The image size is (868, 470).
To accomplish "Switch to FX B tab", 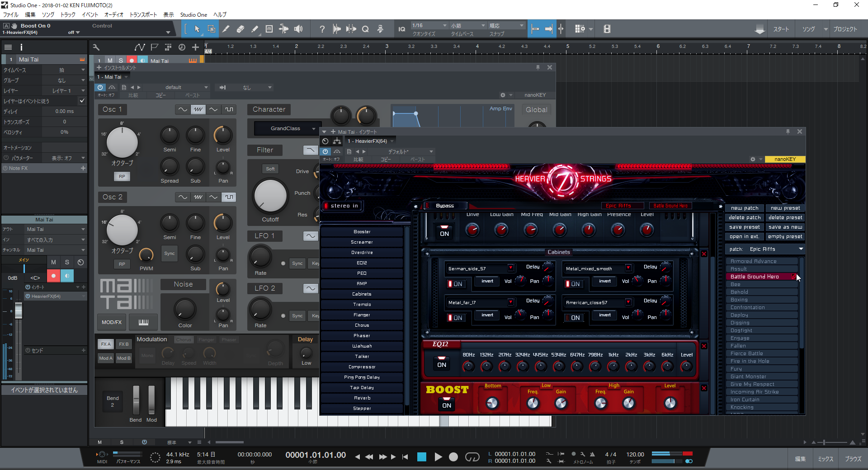I will tap(123, 344).
